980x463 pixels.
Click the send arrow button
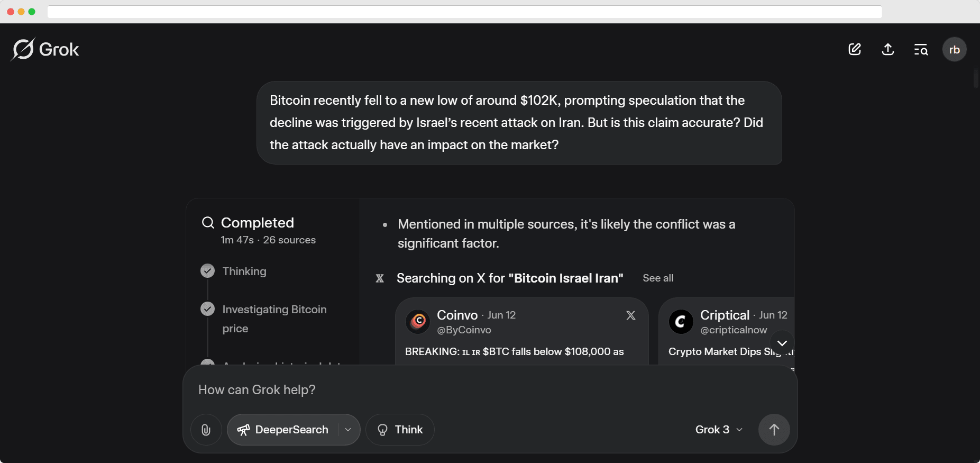click(774, 430)
